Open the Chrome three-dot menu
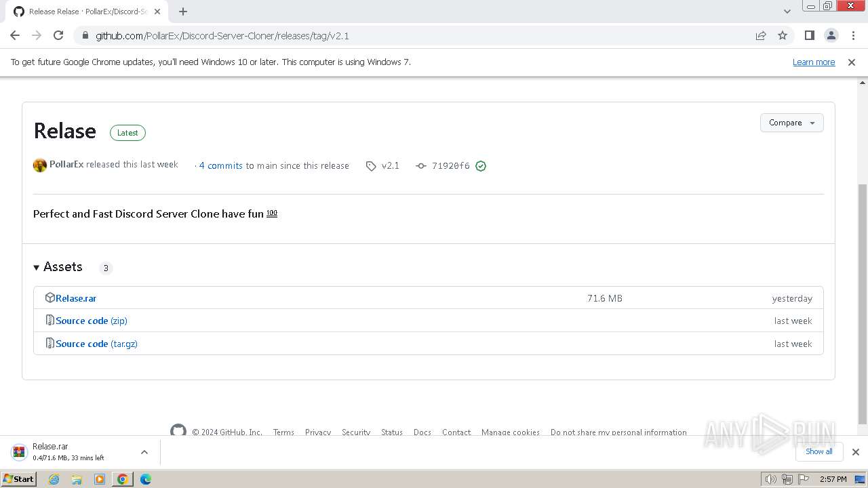The height and width of the screenshot is (488, 868). pyautogui.click(x=853, y=35)
